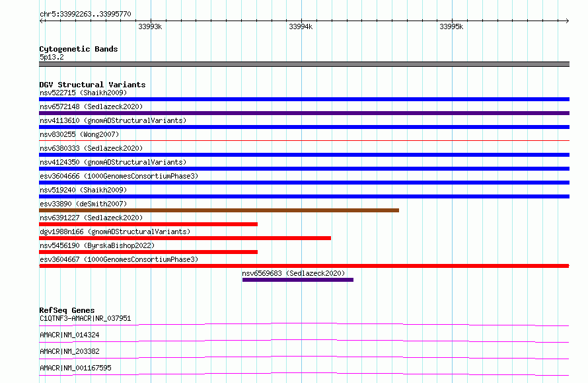Click the blue bar for esv3604666
The width and height of the screenshot is (588, 383).
[x=304, y=183]
